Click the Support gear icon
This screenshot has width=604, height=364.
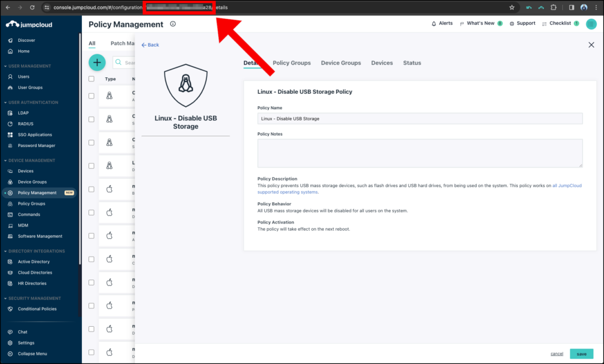513,24
